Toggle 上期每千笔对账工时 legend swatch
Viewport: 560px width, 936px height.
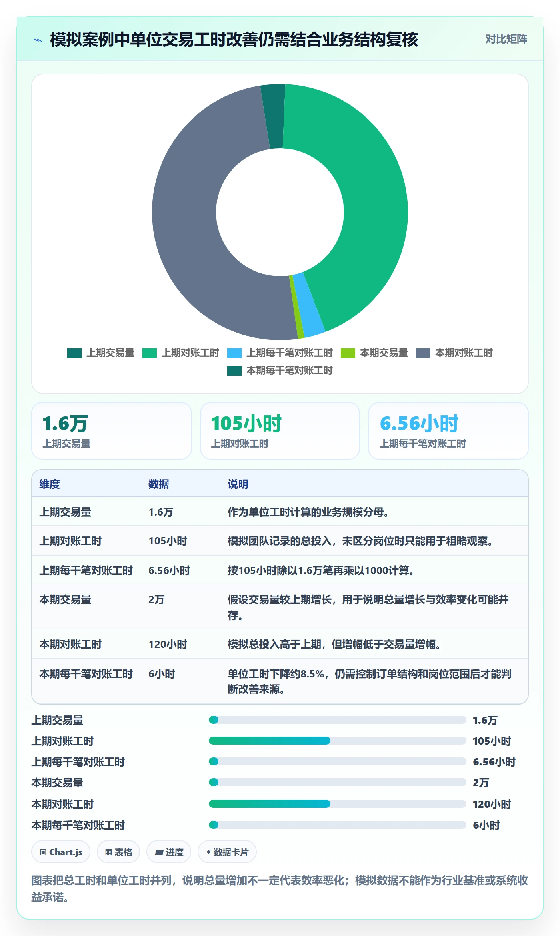click(234, 353)
